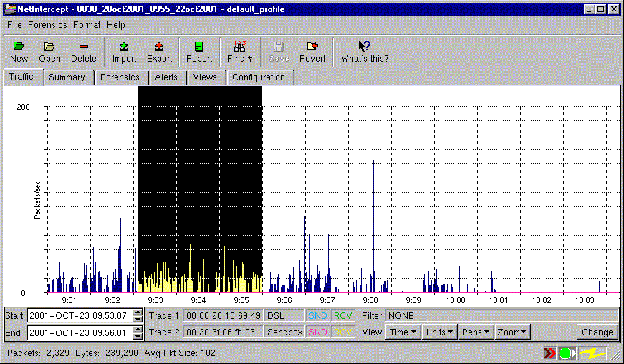Activate the What's this? help cursor

click(x=364, y=46)
